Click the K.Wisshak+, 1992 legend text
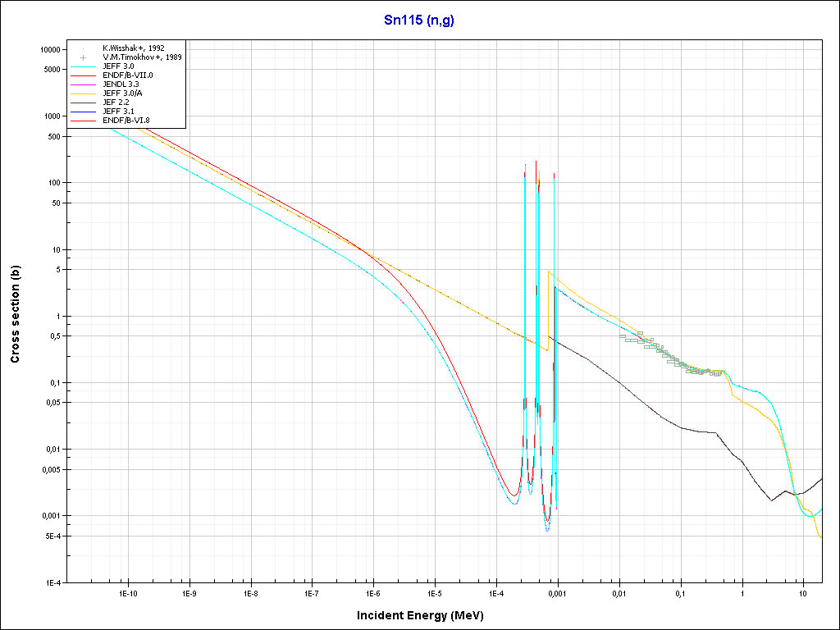 tap(134, 48)
